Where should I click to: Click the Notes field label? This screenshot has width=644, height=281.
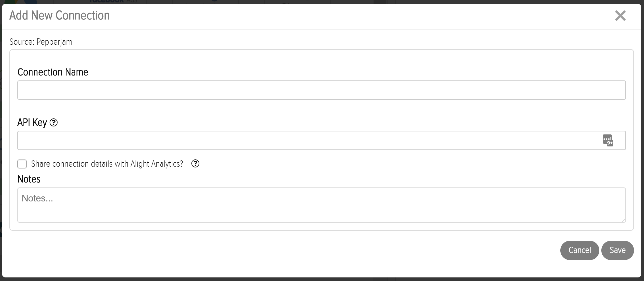coord(29,179)
